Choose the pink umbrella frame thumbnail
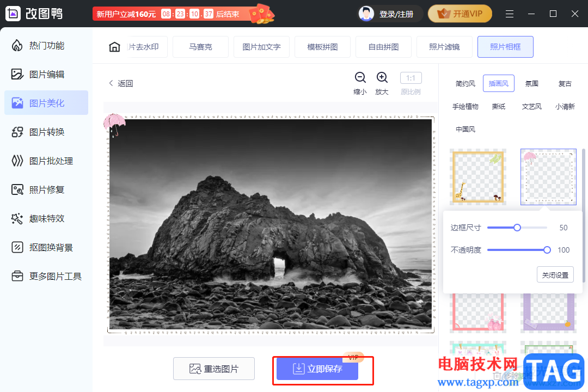Viewport: 588px width, 392px height. [x=548, y=177]
